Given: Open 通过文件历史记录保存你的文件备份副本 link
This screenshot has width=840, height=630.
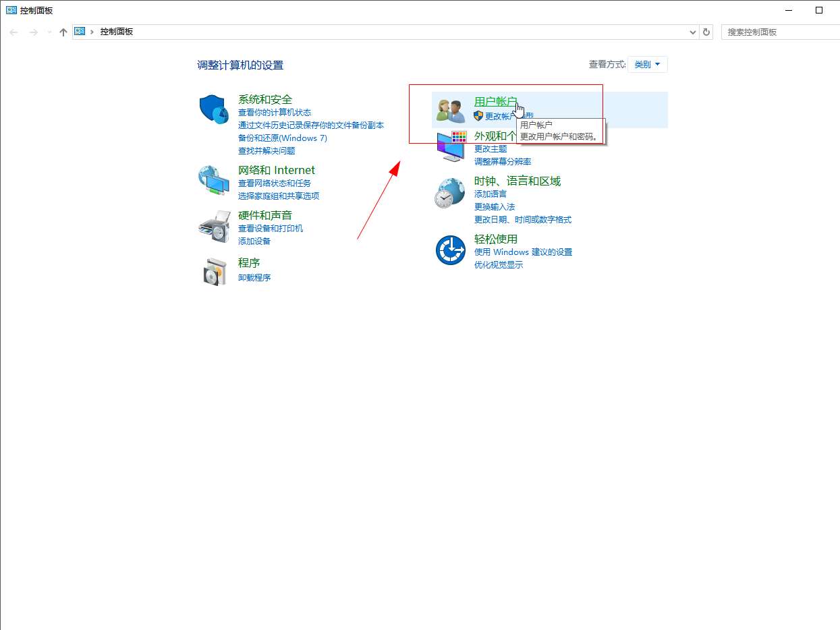Looking at the screenshot, I should pos(311,125).
